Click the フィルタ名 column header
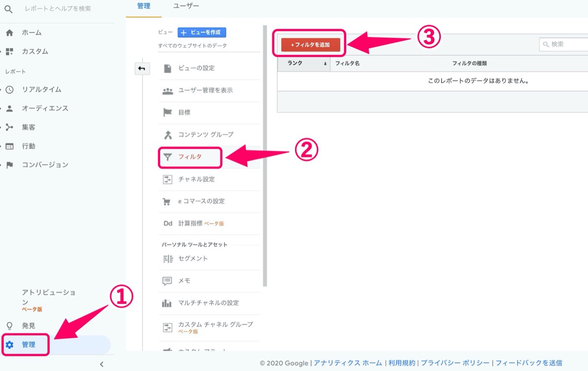 (x=347, y=64)
